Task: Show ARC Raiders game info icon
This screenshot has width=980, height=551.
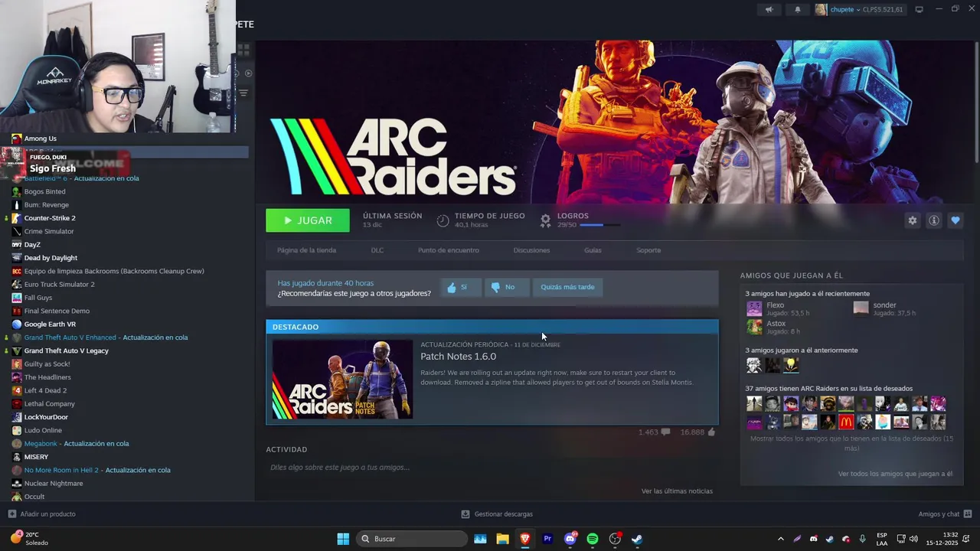Action: click(933, 220)
